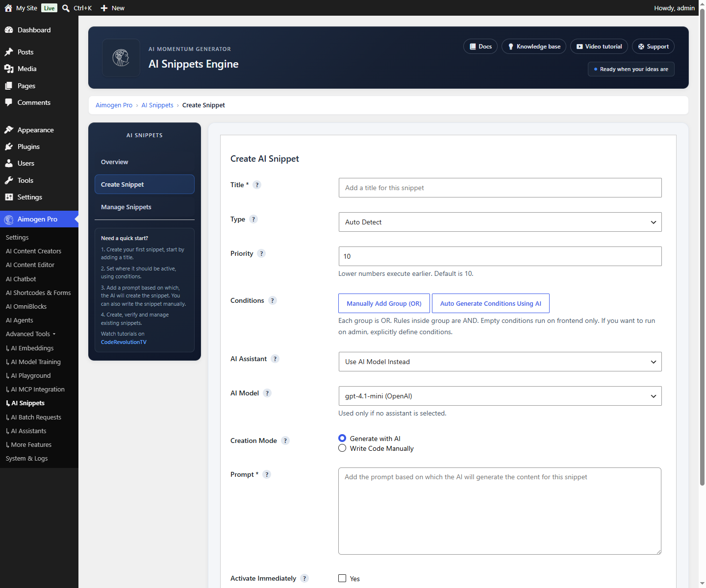This screenshot has height=588, width=706.
Task: Click the help icon next to Priority
Action: coord(261,253)
